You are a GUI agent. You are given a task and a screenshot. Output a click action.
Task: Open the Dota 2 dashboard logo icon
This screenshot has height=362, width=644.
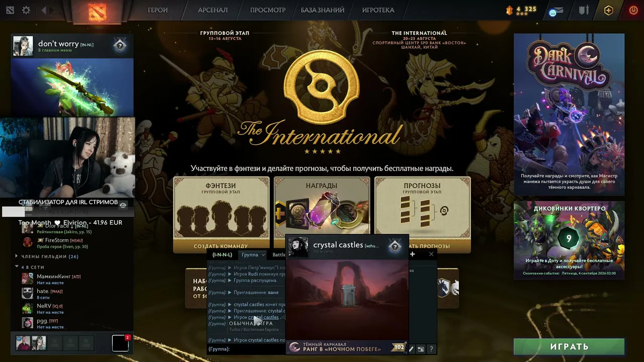tap(10, 10)
